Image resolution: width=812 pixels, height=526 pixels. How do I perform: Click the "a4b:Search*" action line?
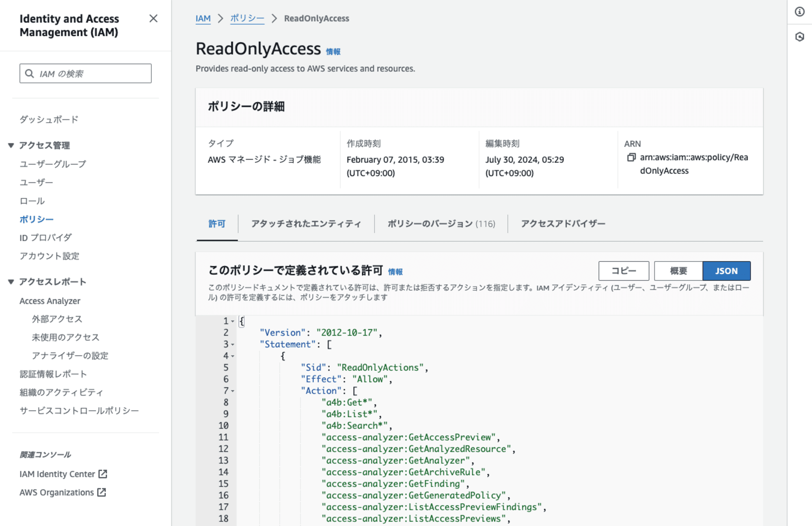pyautogui.click(x=354, y=426)
